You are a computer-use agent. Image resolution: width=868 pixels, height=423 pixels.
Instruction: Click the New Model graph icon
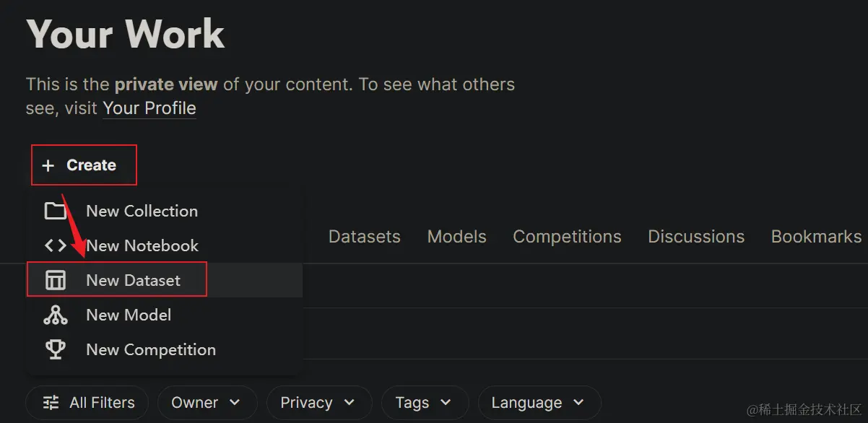[56, 315]
